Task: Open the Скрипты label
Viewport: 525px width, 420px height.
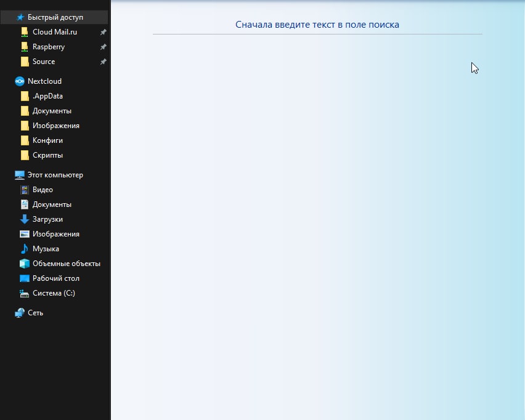Action: click(47, 155)
